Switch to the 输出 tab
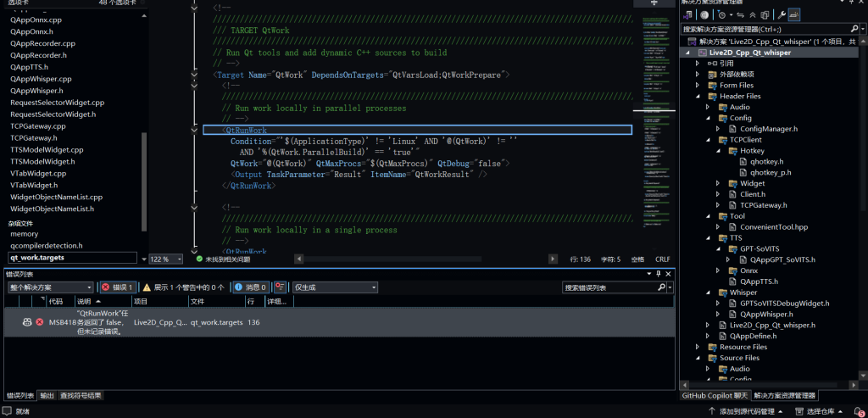The image size is (868, 418). (x=47, y=395)
